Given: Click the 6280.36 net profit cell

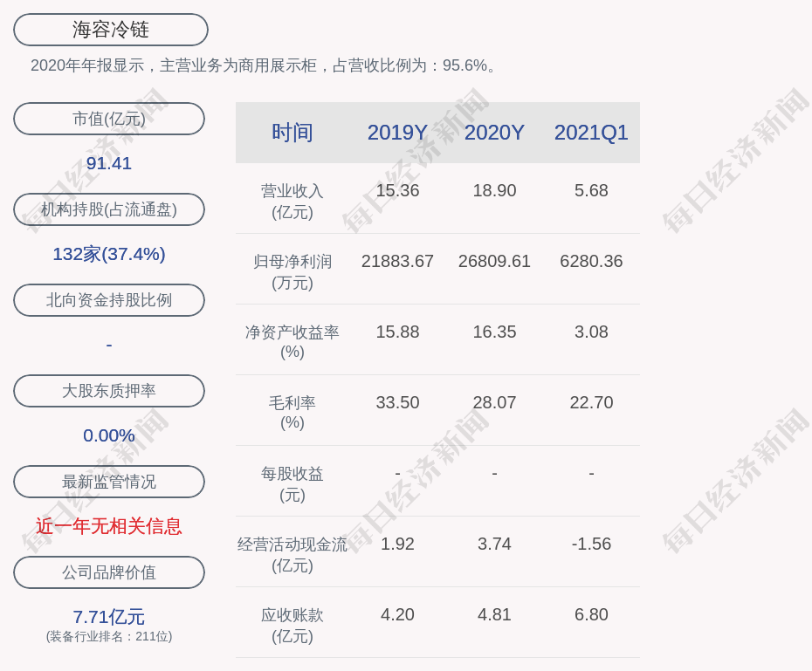Looking at the screenshot, I should [x=591, y=261].
